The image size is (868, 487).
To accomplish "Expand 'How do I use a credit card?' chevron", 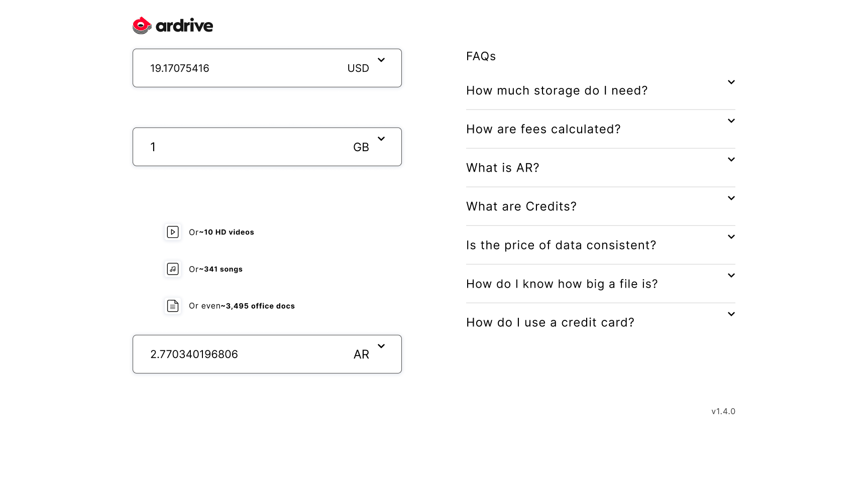I will click(731, 314).
